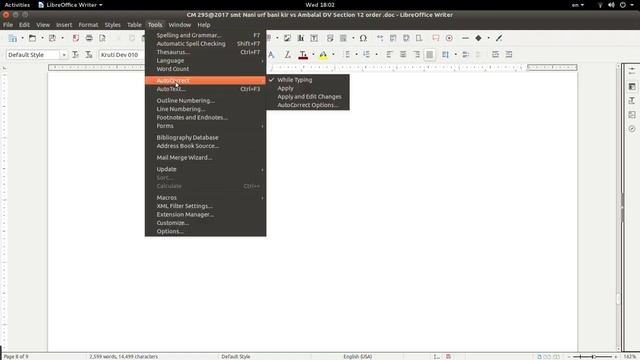The width and height of the screenshot is (640, 360).
Task: Expand the Update submenu
Action: point(205,169)
